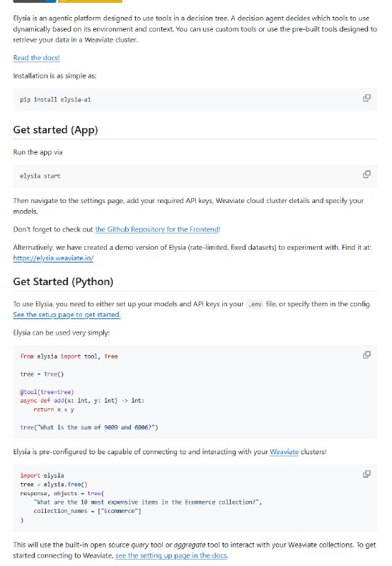Click the async def add function line

(x=82, y=400)
